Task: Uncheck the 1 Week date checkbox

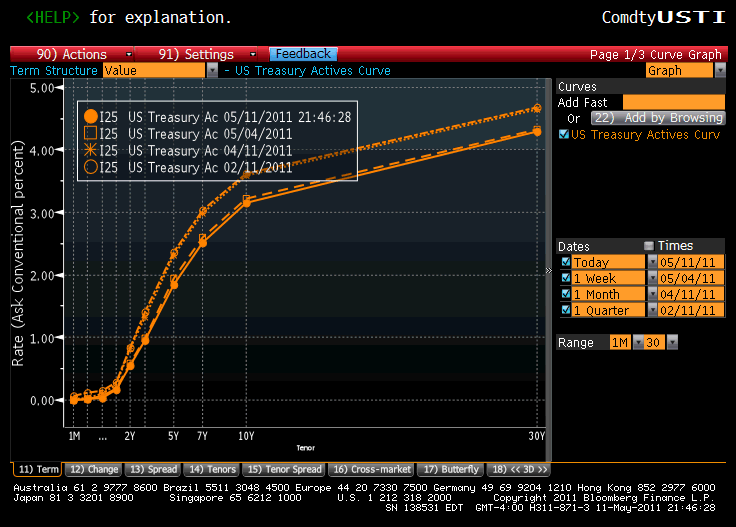Action: [566, 278]
